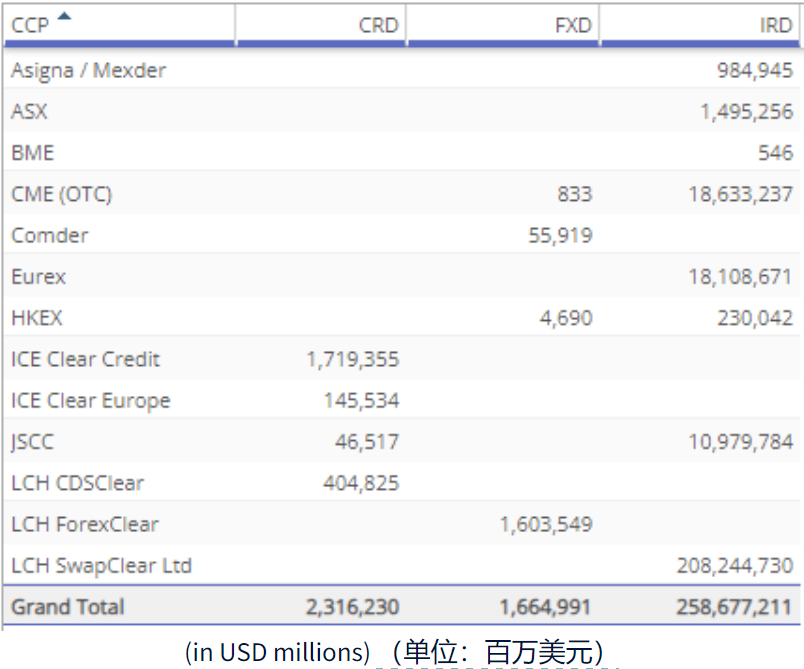
Task: Select the JSCC row label
Action: (x=32, y=442)
